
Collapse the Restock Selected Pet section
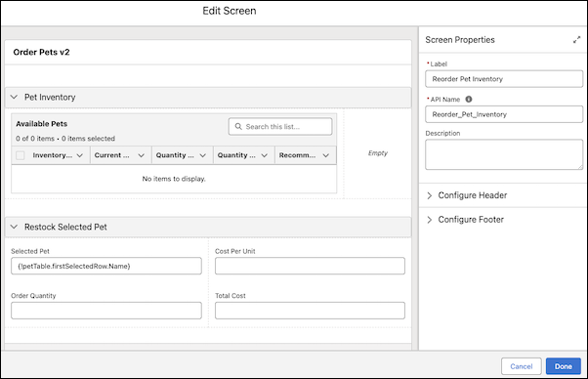(15, 227)
